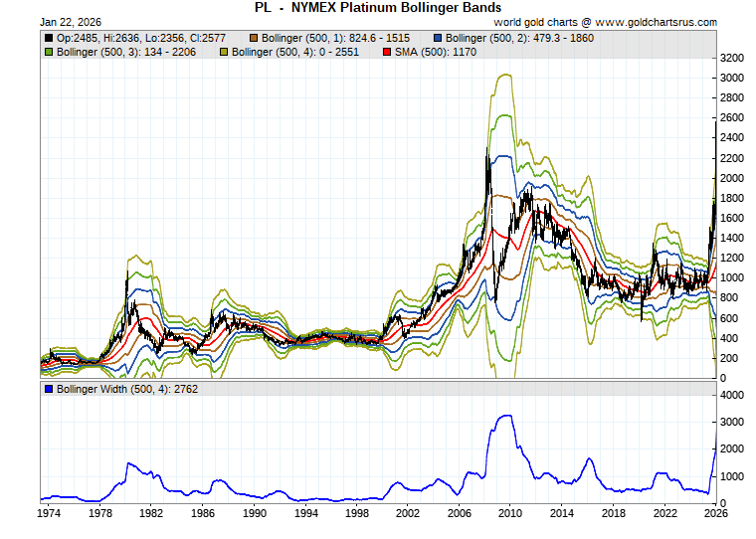756x539 pixels.
Task: Click the red SMA (500) legend swatch
Action: tap(387, 52)
